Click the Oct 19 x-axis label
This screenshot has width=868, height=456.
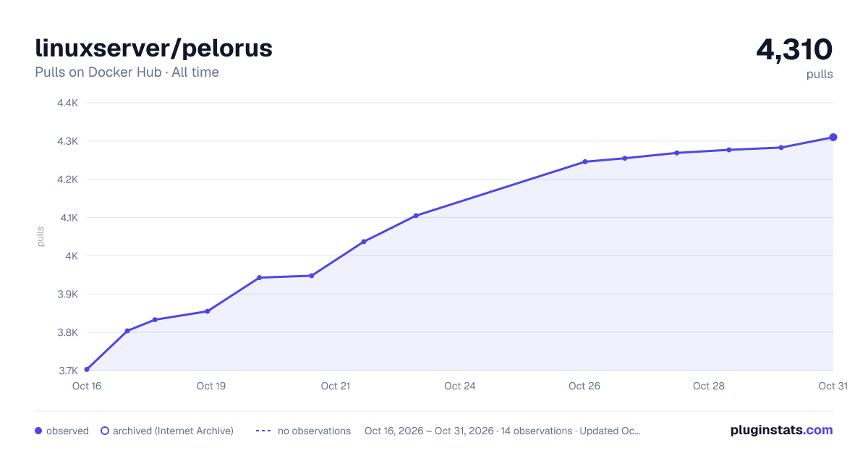211,386
